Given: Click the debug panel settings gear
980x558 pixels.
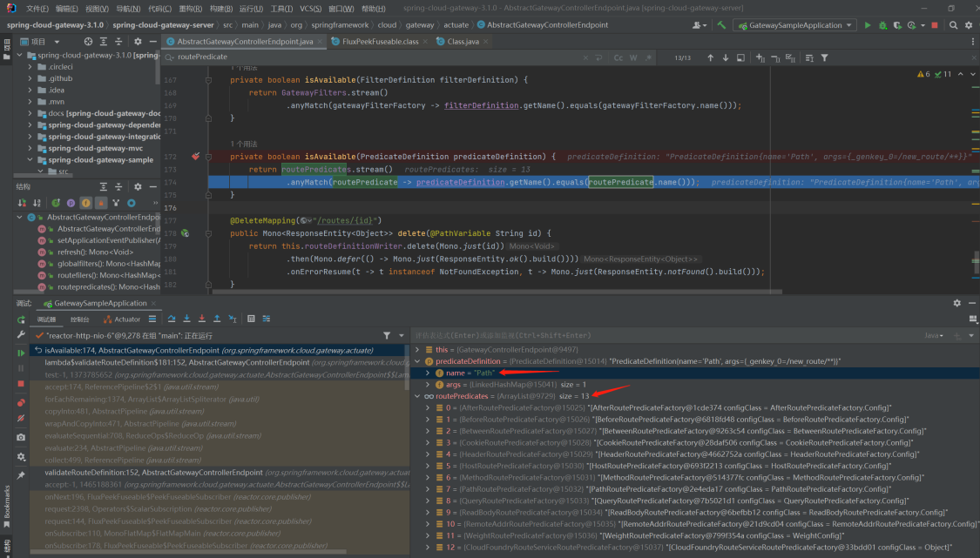Looking at the screenshot, I should click(956, 303).
